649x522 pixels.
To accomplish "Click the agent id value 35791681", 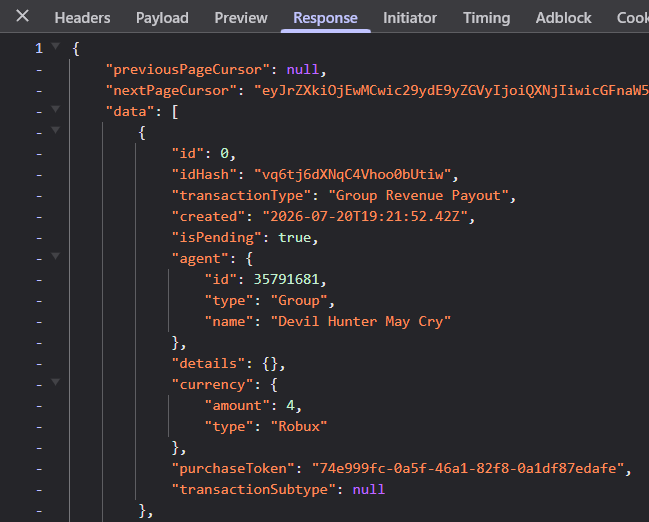I will click(x=286, y=279).
